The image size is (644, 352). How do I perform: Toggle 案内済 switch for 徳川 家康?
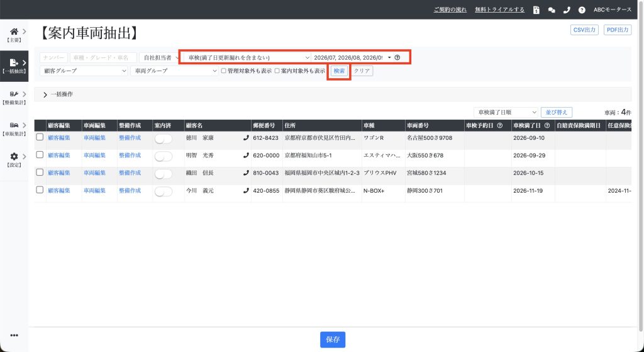pos(164,139)
